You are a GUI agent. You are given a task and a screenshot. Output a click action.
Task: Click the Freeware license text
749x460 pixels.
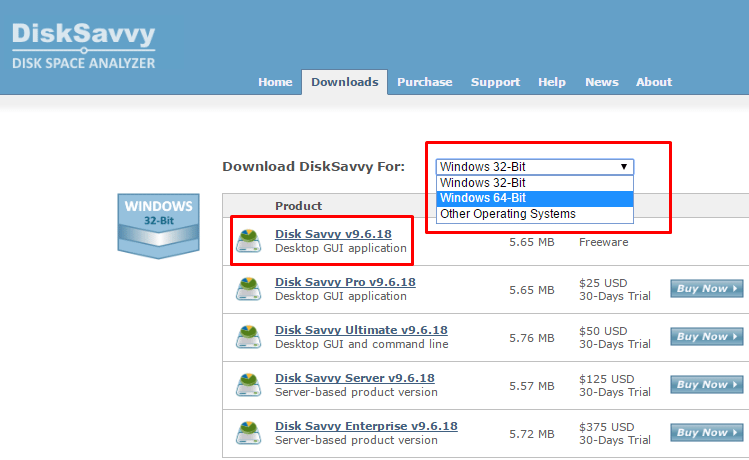coord(604,242)
